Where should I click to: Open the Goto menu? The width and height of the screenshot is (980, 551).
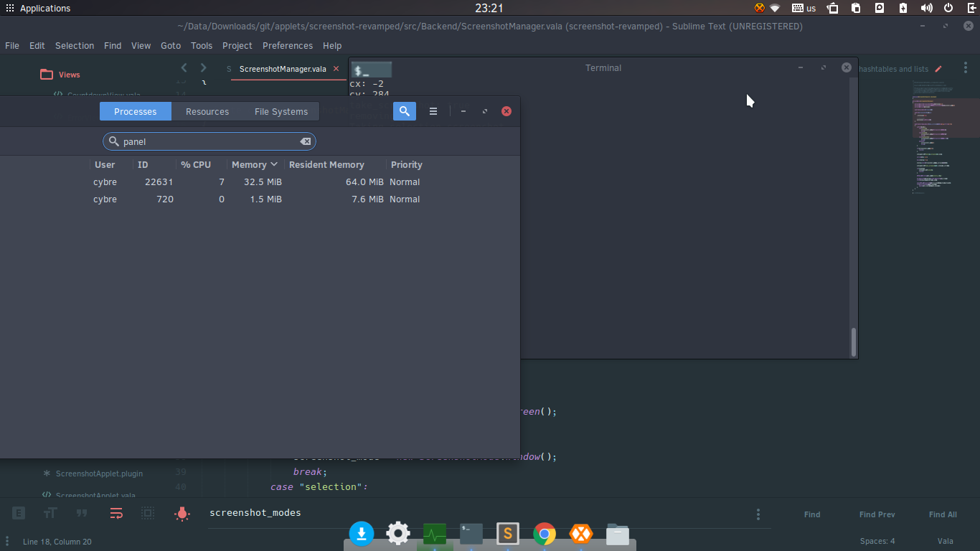pyautogui.click(x=171, y=45)
